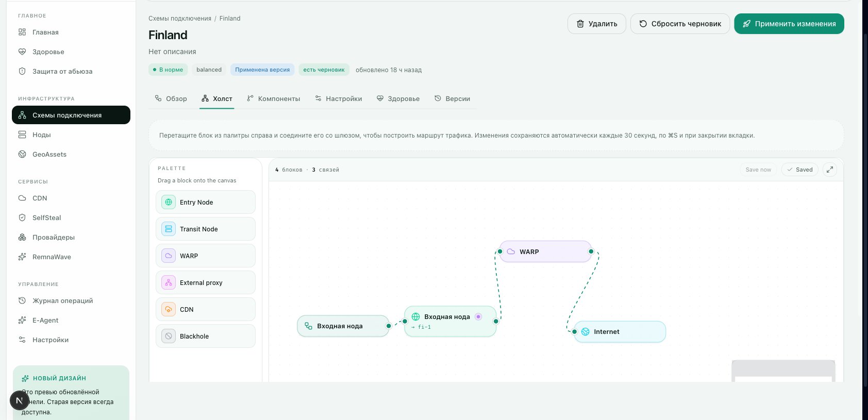Switch to the Компоненты tab
868x420 pixels.
pyautogui.click(x=273, y=98)
